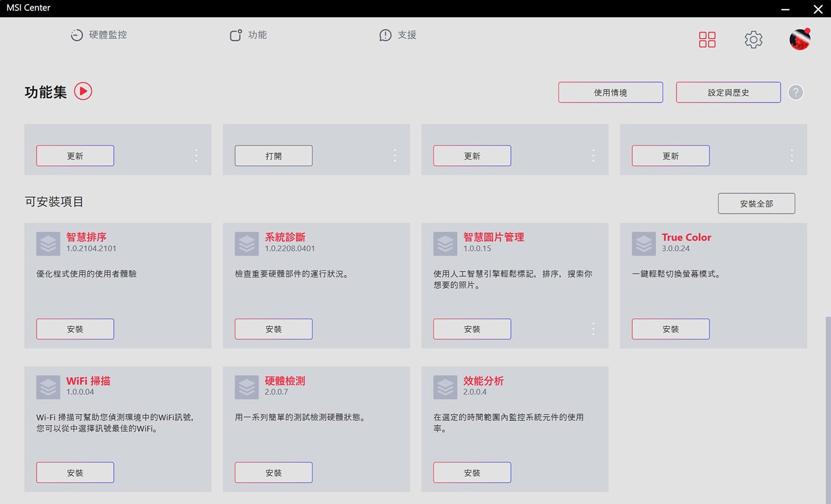The height and width of the screenshot is (504, 831).
Task: Install 智慧排序
Action: click(75, 329)
